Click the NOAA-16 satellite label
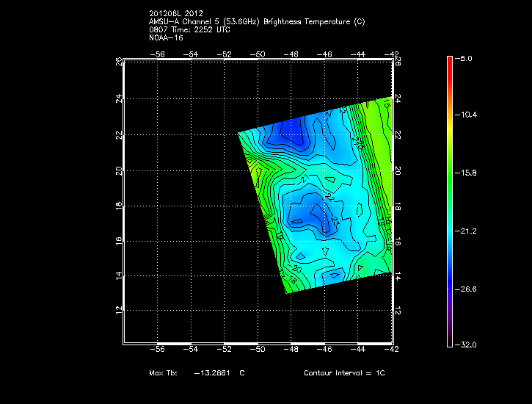Viewport: 532px width, 404px height. [x=165, y=37]
